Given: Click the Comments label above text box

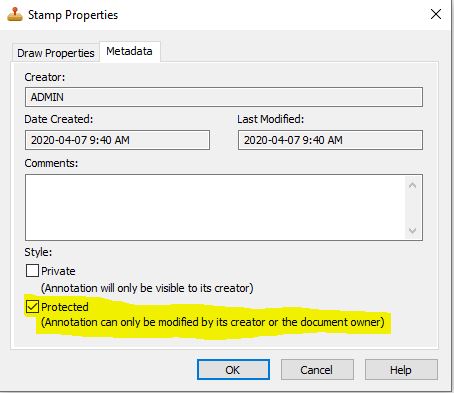Looking at the screenshot, I should (x=51, y=163).
